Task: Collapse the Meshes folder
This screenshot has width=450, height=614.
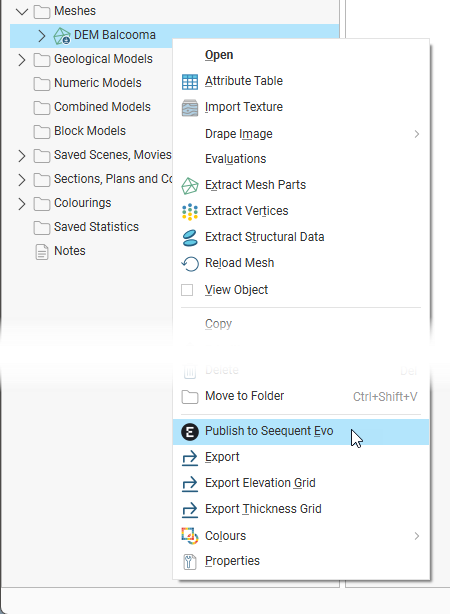Action: [x=22, y=11]
